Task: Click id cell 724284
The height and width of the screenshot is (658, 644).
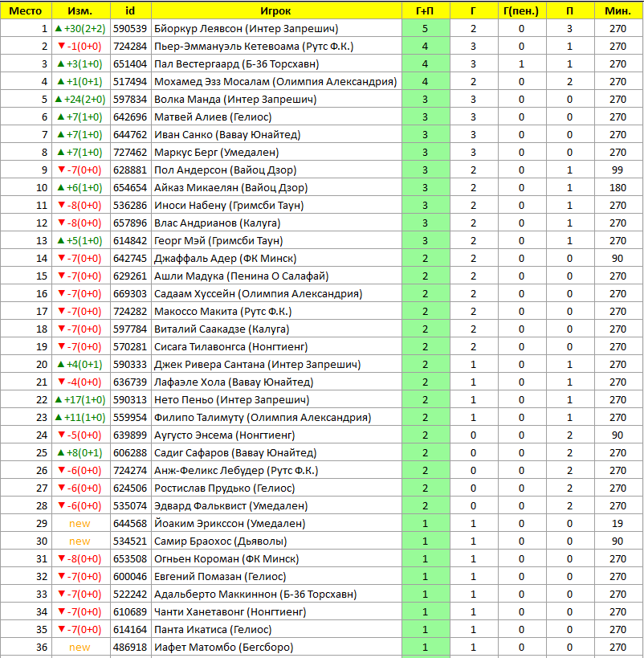Action: [130, 46]
